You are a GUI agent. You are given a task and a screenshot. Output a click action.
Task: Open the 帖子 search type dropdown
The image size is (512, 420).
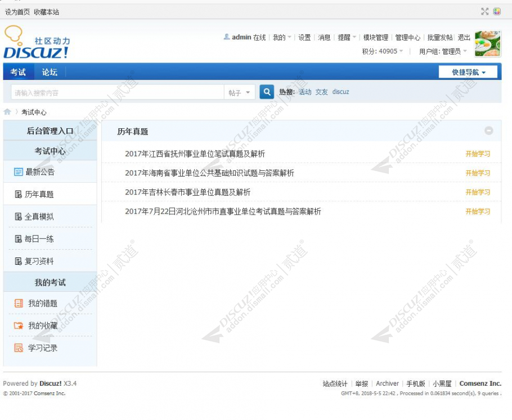239,93
